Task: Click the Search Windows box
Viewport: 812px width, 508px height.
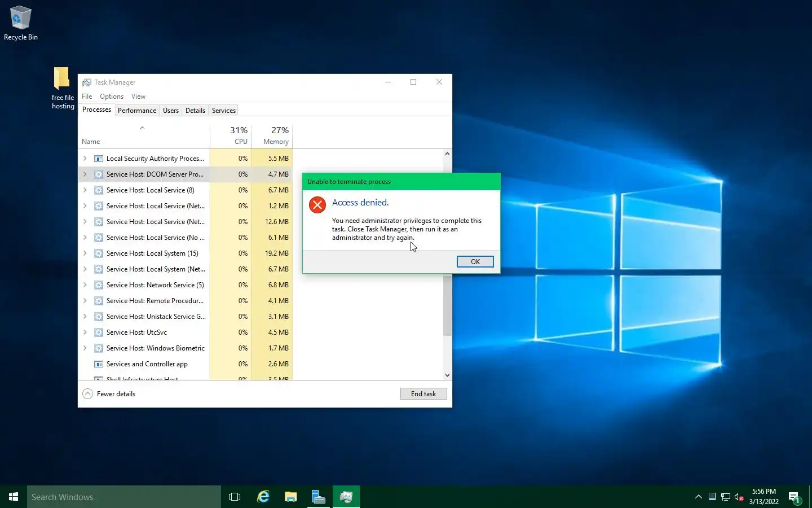Action: point(124,497)
